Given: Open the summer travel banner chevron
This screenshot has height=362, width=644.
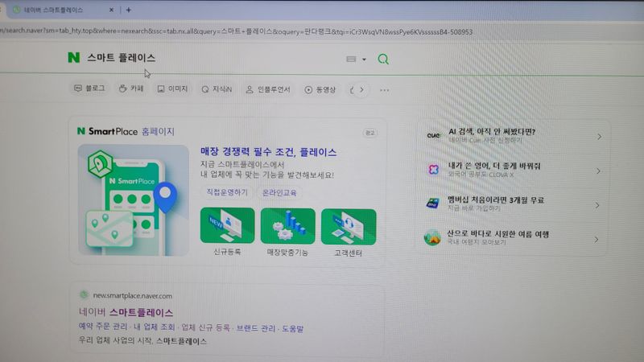Looking at the screenshot, I should 597,239.
